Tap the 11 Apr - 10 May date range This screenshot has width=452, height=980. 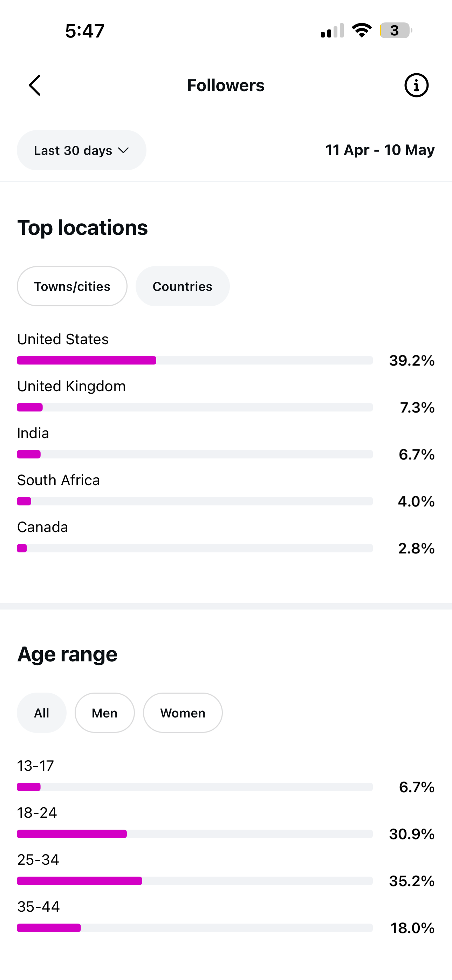coord(380,150)
